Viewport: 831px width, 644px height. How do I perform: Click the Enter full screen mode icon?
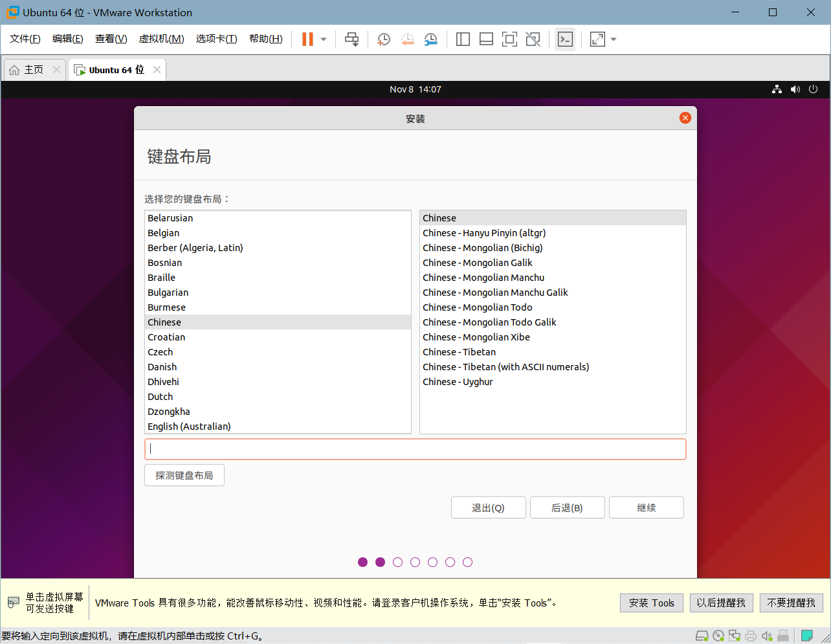(509, 39)
